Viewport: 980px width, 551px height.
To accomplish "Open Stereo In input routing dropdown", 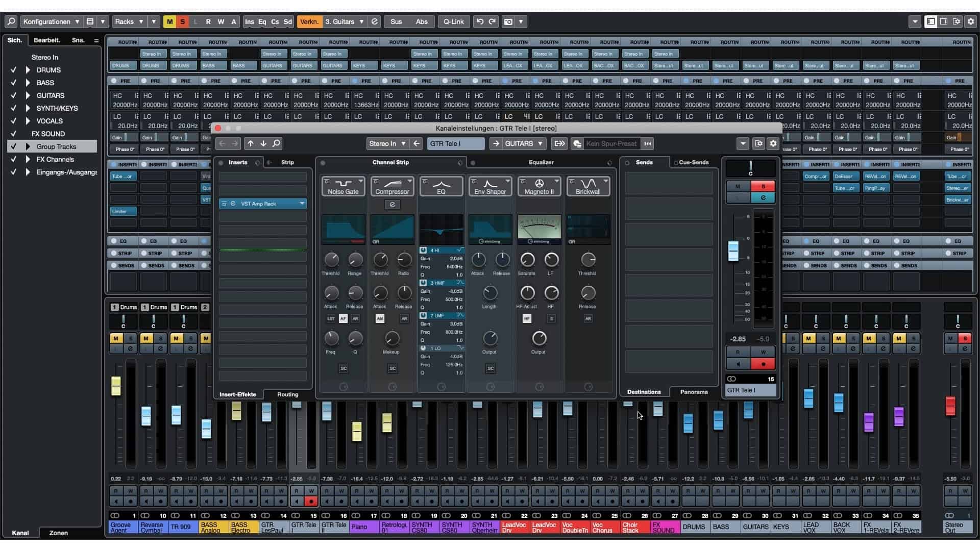I will pyautogui.click(x=387, y=143).
